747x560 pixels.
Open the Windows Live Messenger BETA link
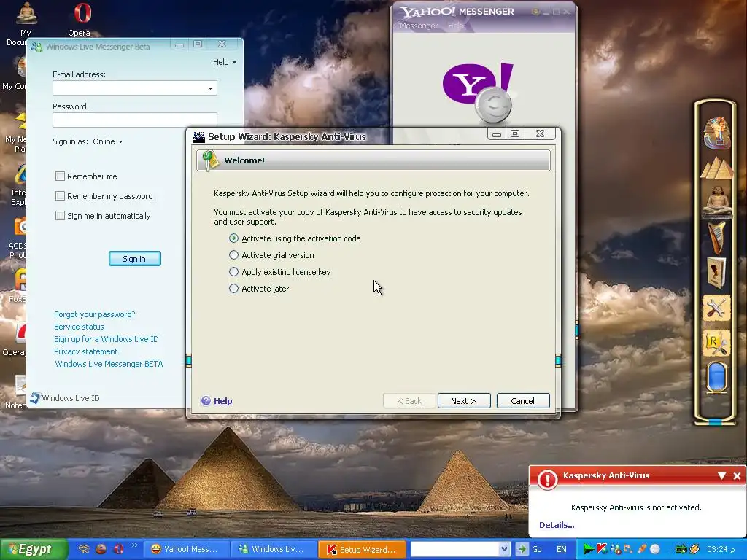[109, 364]
